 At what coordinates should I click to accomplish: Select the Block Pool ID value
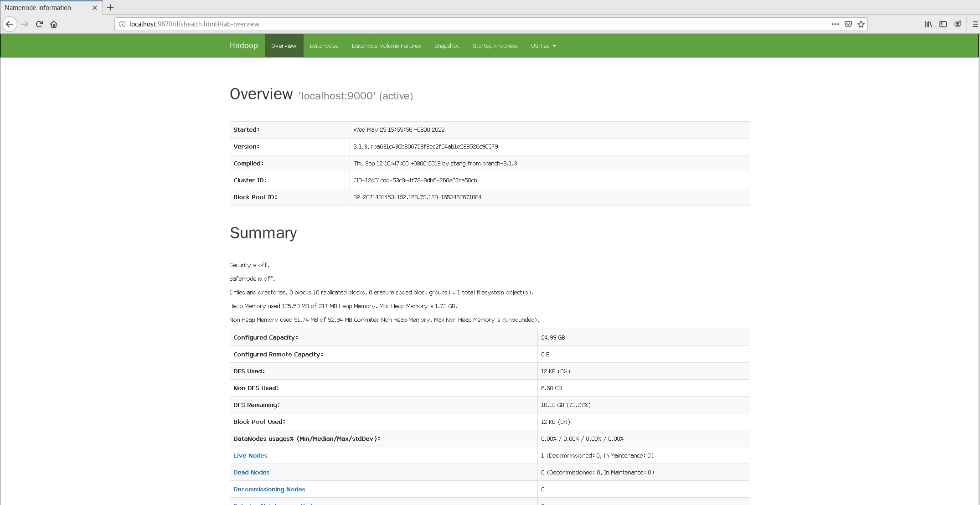tap(417, 197)
